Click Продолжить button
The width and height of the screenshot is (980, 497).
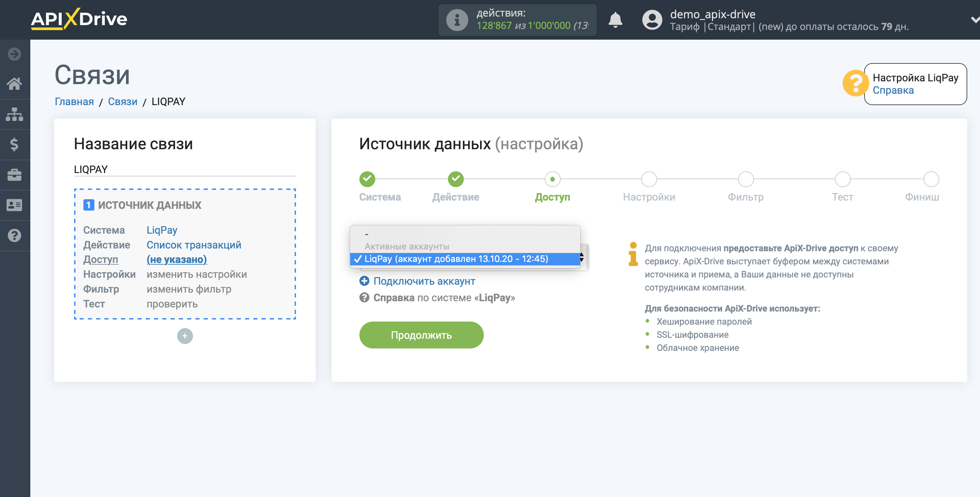click(x=421, y=335)
